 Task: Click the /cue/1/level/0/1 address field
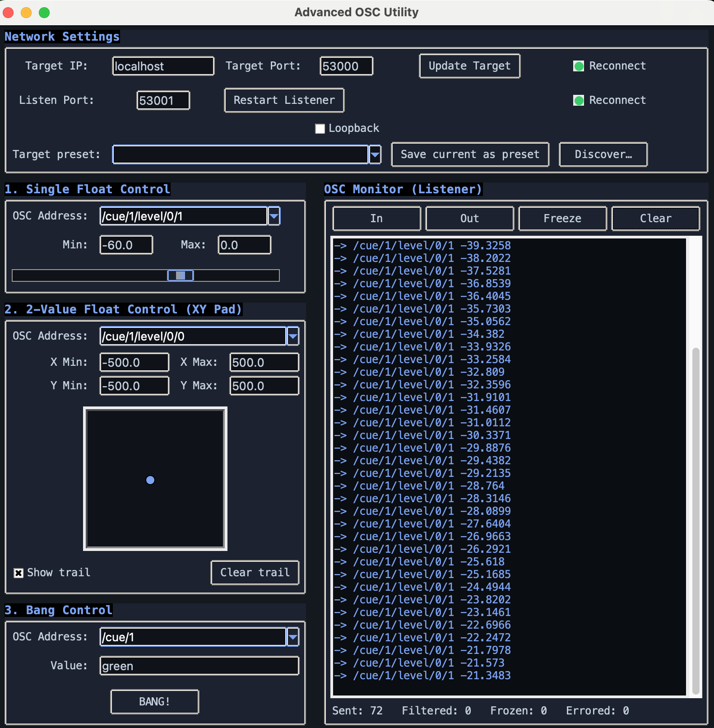(x=184, y=216)
